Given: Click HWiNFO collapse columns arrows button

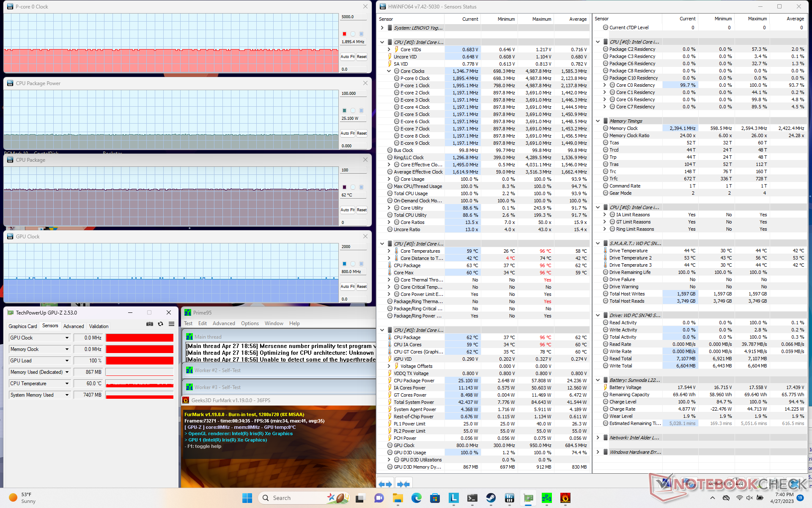Looking at the screenshot, I should pos(403,484).
